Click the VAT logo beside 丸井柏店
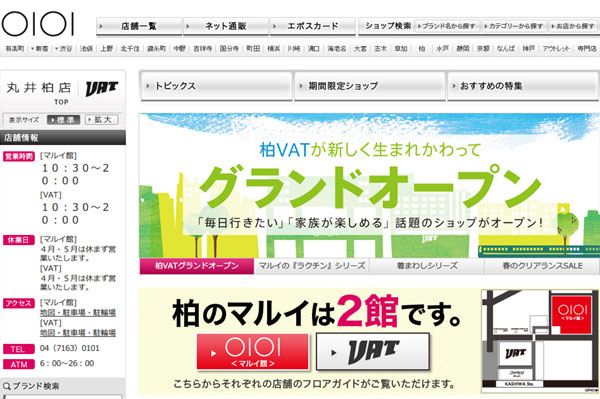This screenshot has width=600, height=399. 101,89
